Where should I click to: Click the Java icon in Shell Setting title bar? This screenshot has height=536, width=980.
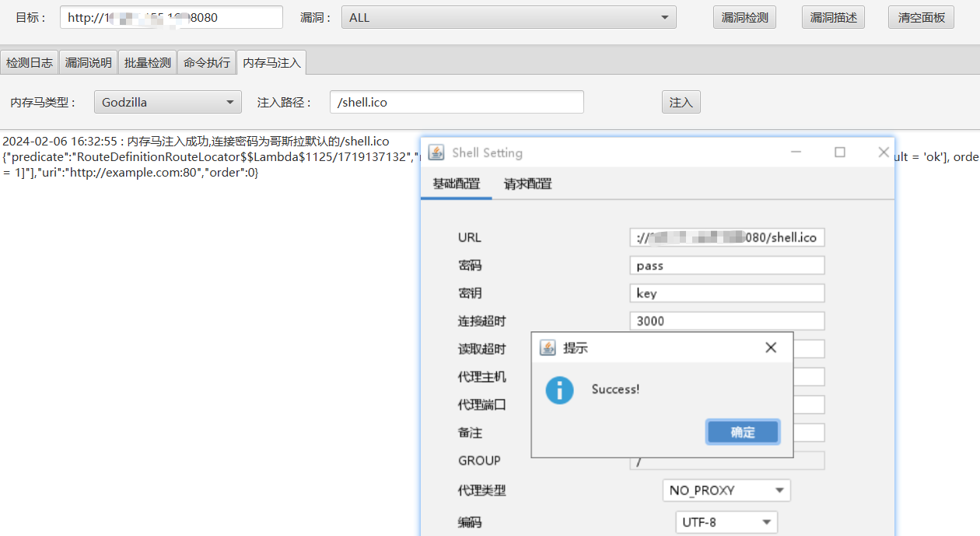click(x=436, y=152)
